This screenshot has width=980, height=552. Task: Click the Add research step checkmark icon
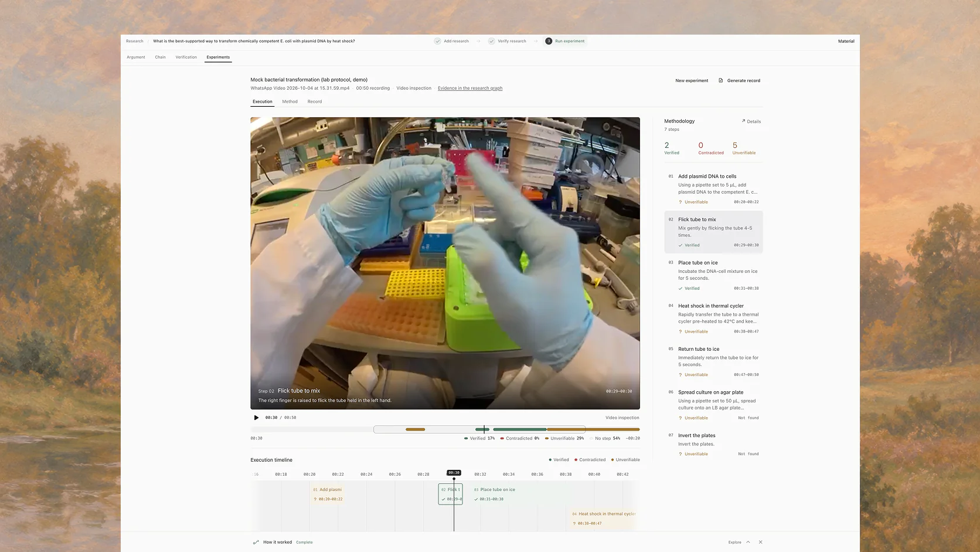pos(438,41)
